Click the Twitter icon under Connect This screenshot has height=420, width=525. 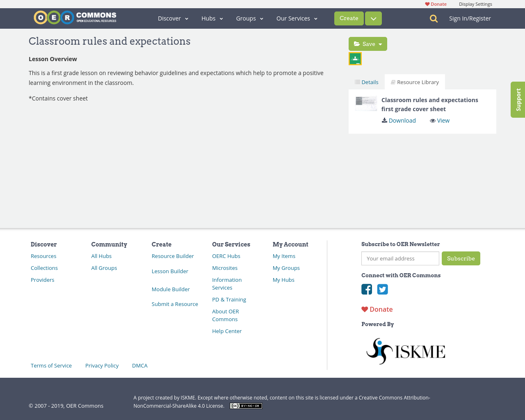(x=382, y=290)
